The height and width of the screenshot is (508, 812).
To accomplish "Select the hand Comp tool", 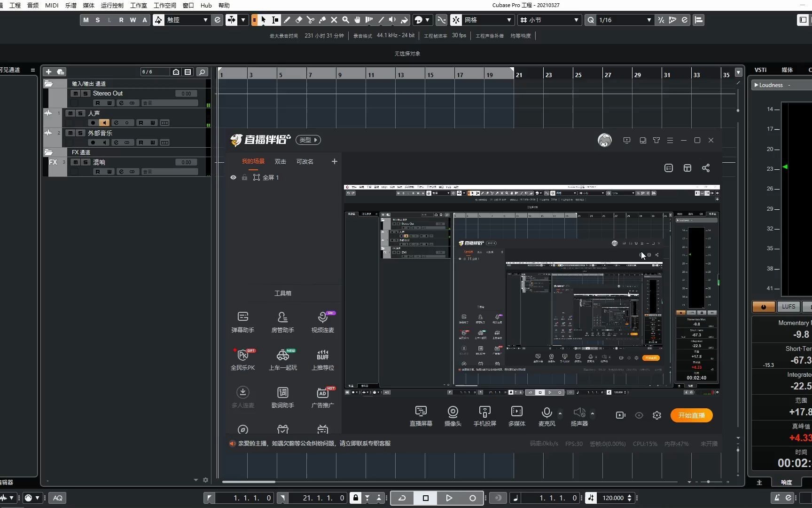I will coord(358,20).
